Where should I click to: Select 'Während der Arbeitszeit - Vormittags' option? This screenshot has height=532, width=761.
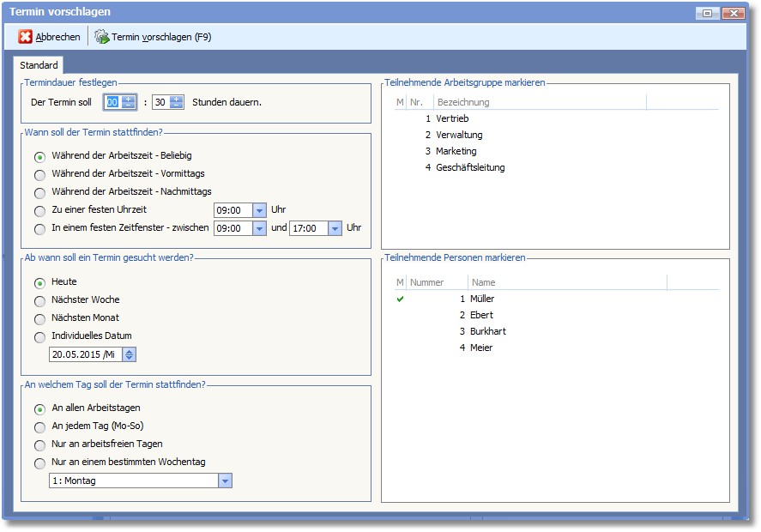point(39,175)
